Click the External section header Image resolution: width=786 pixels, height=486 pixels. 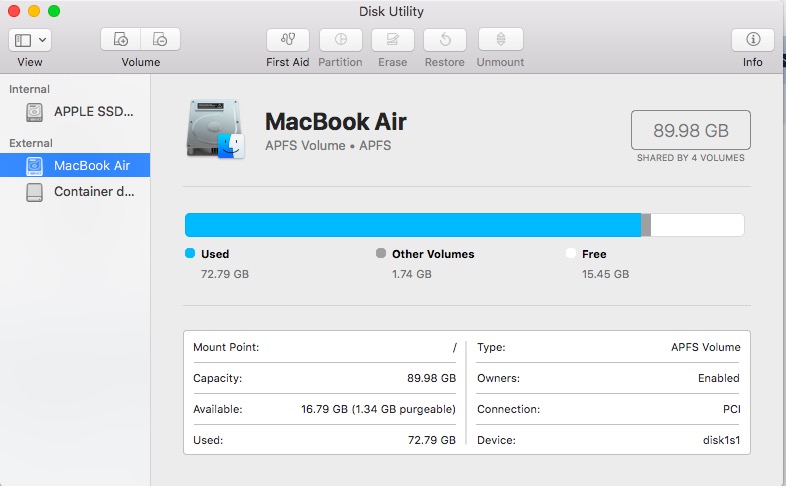(x=31, y=143)
